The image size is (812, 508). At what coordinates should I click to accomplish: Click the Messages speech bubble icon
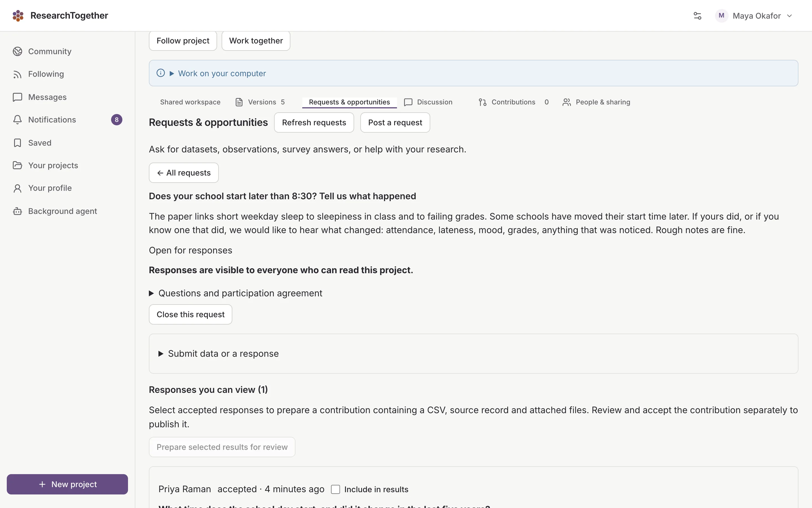point(17,97)
